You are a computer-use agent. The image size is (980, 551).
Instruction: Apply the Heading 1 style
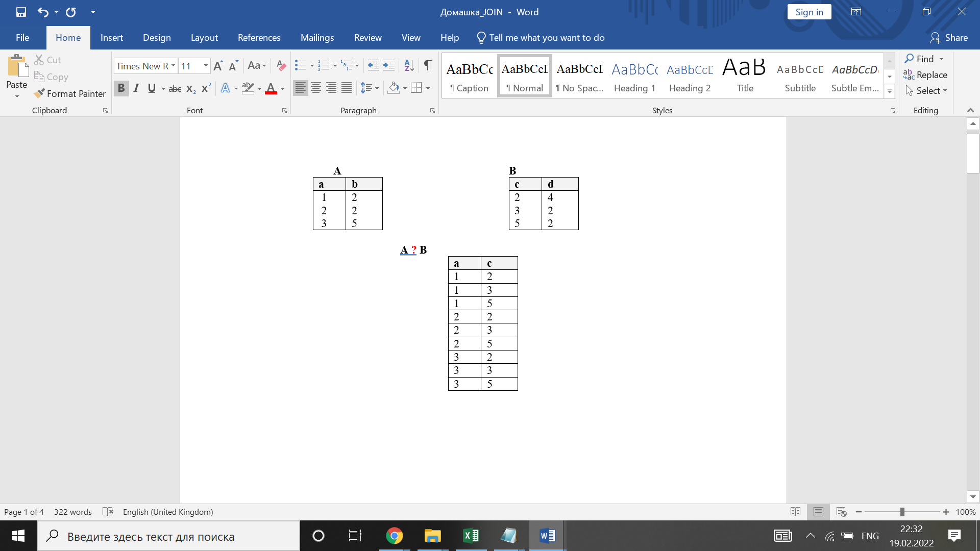click(x=634, y=76)
